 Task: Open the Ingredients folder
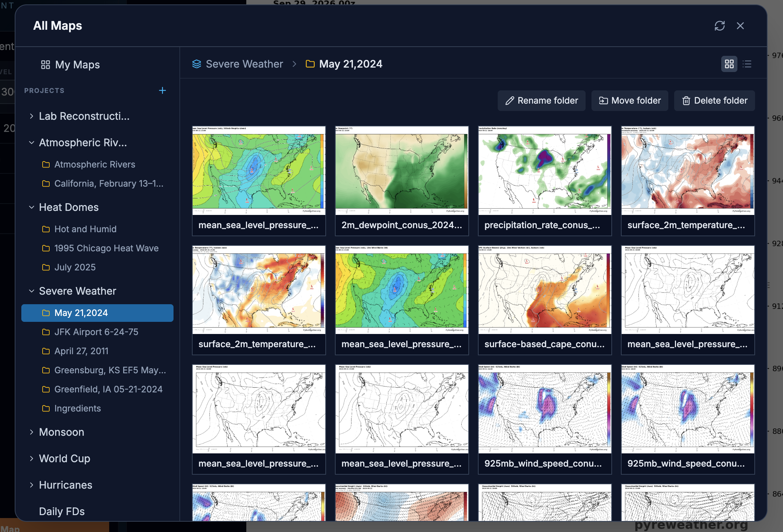[97, 408]
